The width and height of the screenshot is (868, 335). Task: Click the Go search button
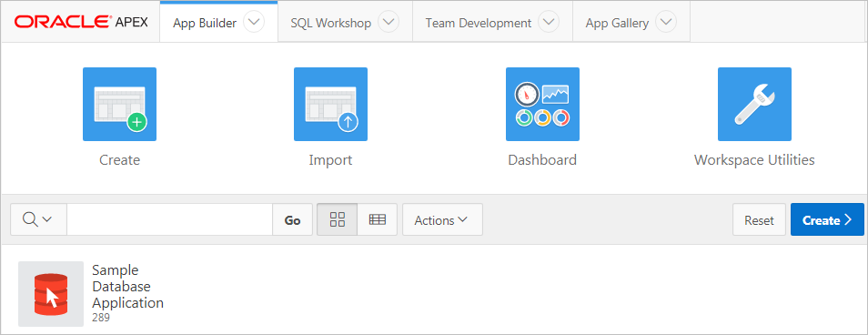(x=292, y=219)
